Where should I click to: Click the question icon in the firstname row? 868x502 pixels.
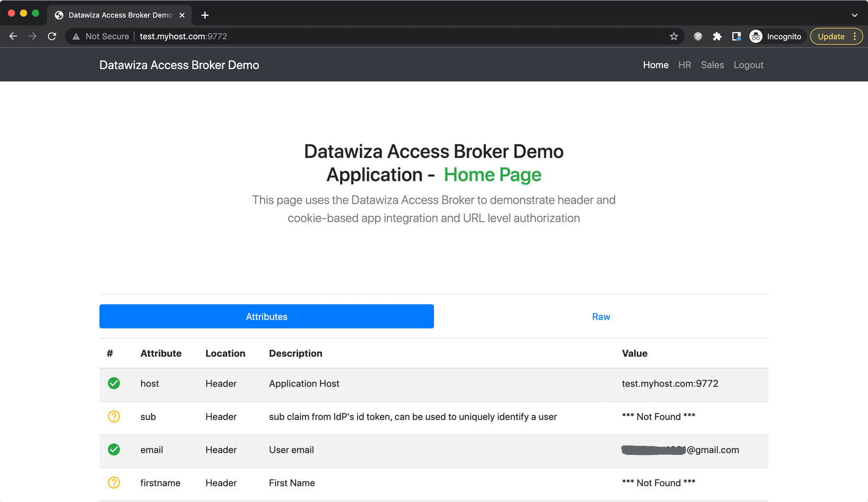pyautogui.click(x=114, y=482)
